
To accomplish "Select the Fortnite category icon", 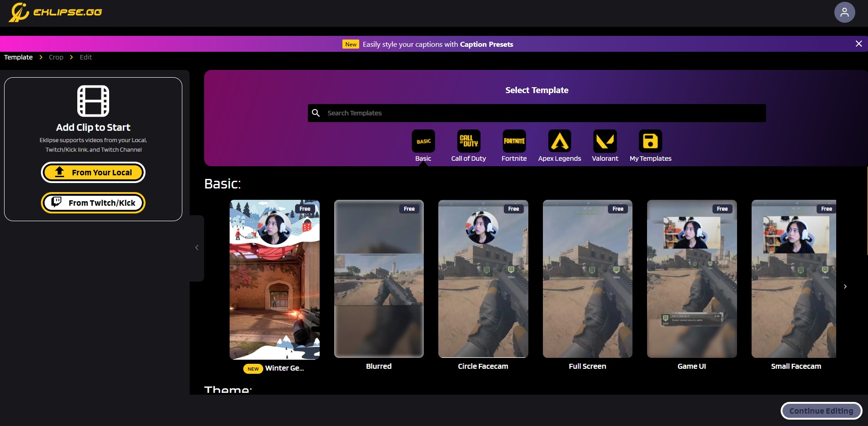I will tap(514, 141).
